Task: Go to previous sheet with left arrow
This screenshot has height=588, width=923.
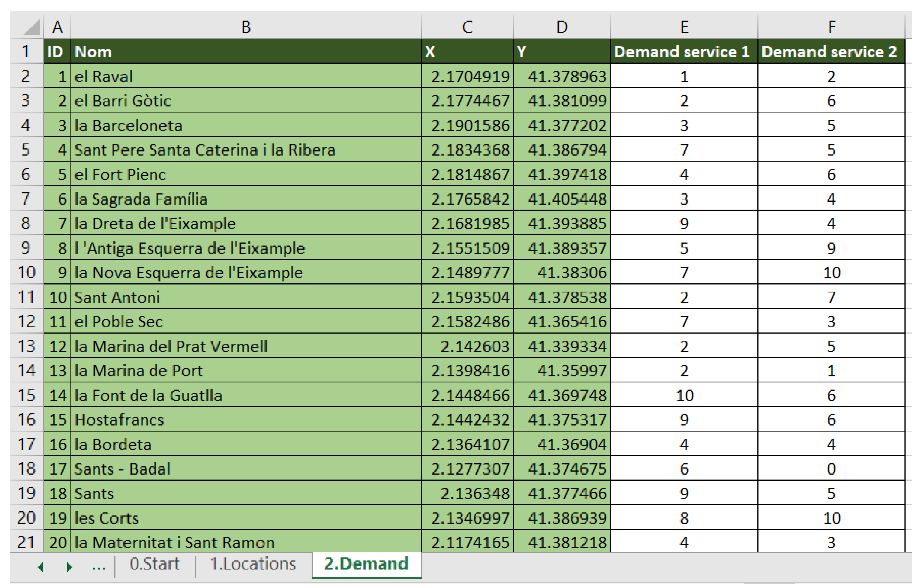Action: coord(40,566)
